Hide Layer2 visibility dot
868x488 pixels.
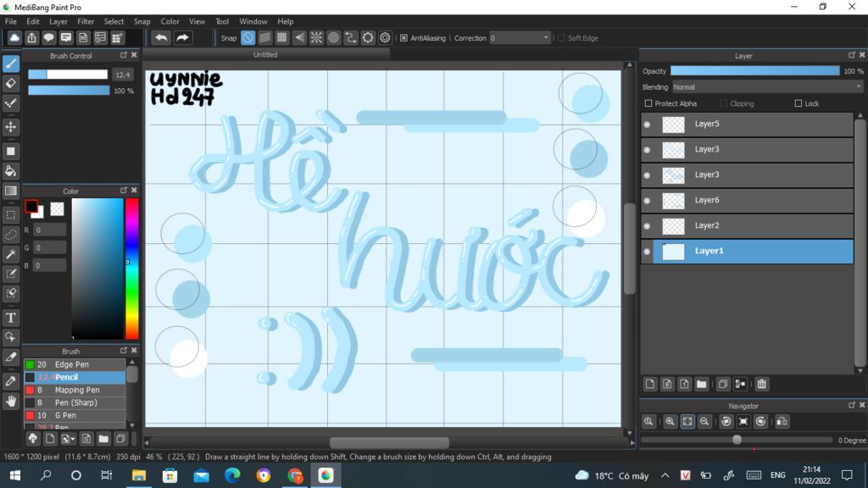click(647, 226)
